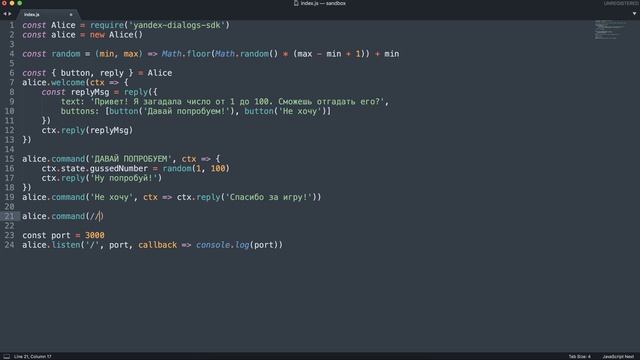Click the 'Ну попробуй!' string on line 17
This screenshot has height=360, width=640.
tap(124, 178)
